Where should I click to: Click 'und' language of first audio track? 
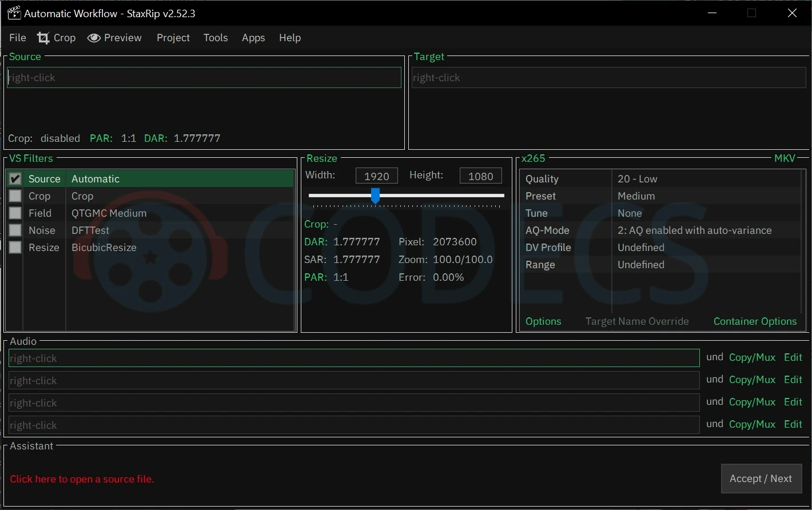(715, 357)
